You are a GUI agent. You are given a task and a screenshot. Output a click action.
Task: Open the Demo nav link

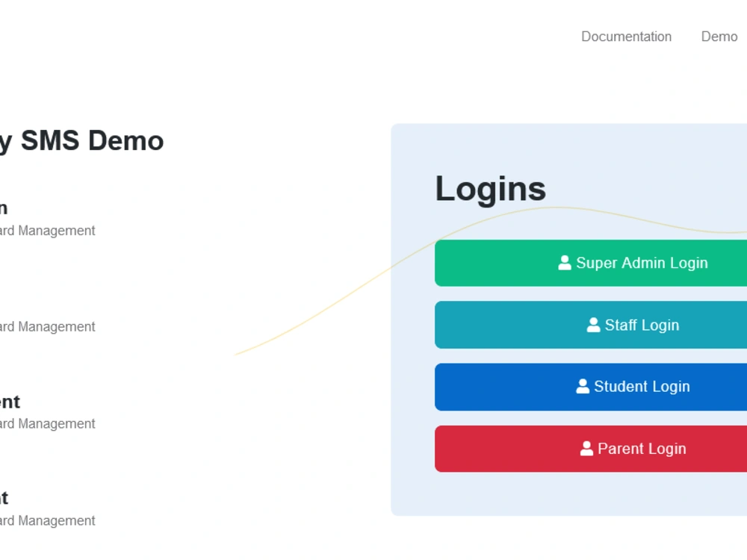719,37
